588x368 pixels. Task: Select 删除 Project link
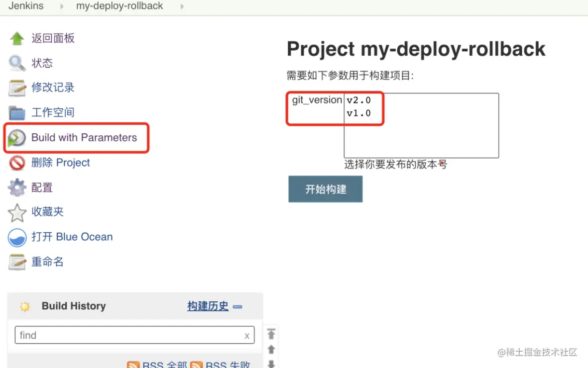[60, 163]
